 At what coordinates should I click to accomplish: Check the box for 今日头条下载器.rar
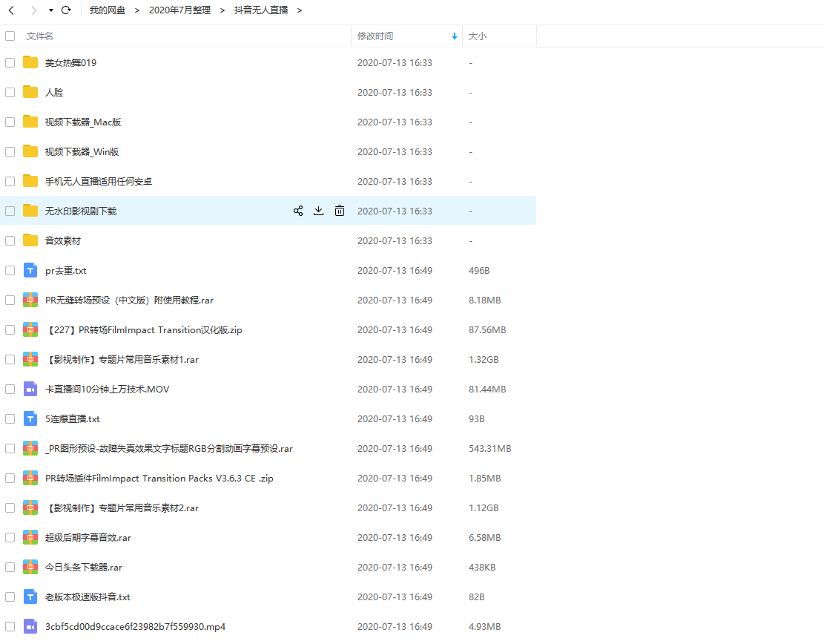point(10,568)
